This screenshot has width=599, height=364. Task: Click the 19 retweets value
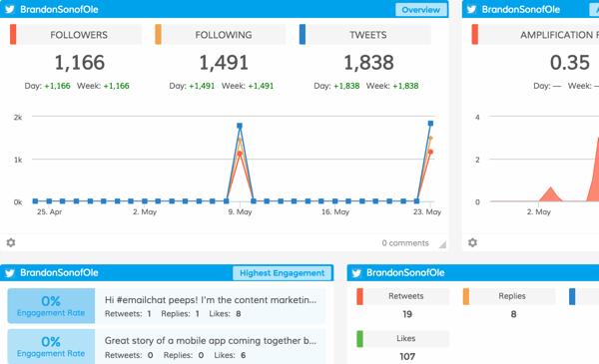pos(407,314)
